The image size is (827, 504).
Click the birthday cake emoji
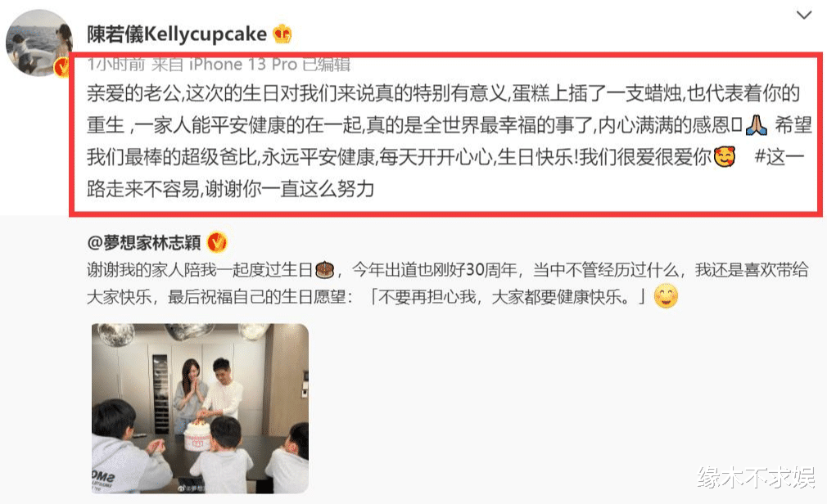[324, 270]
